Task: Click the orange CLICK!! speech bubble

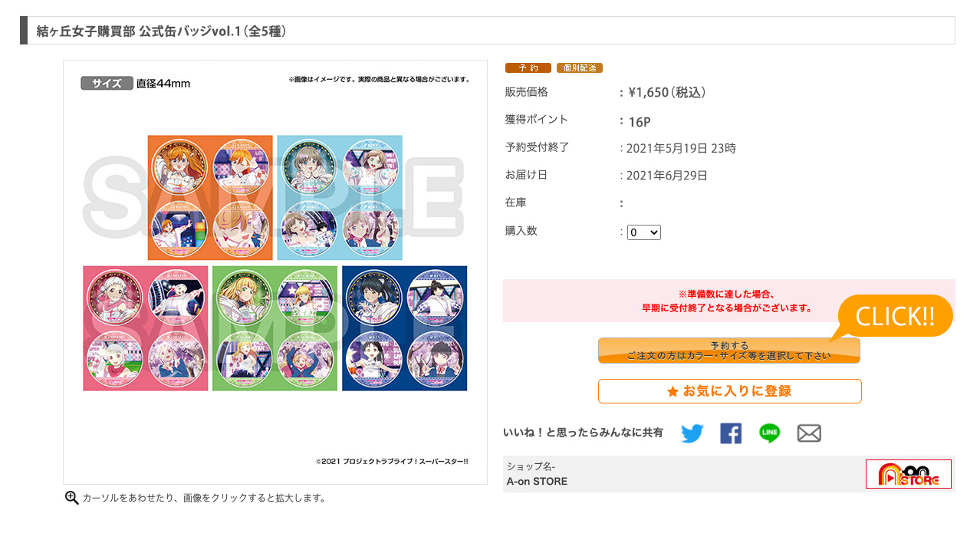Action: point(894,316)
